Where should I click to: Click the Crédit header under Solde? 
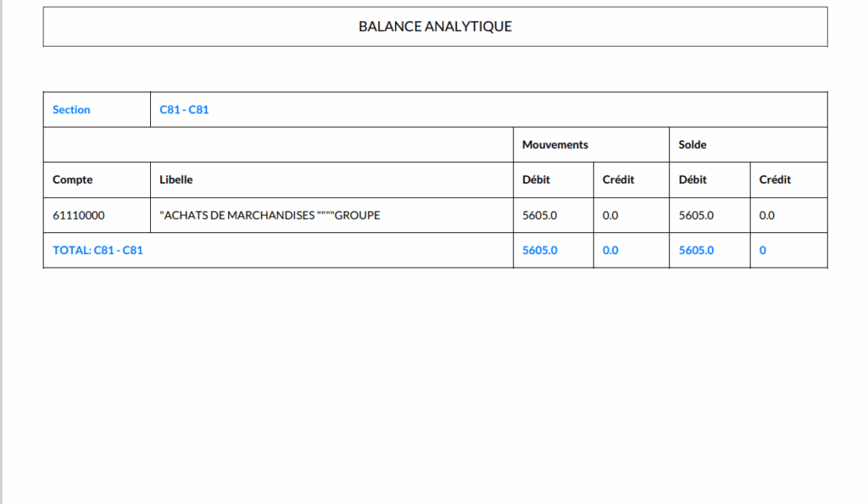(775, 180)
